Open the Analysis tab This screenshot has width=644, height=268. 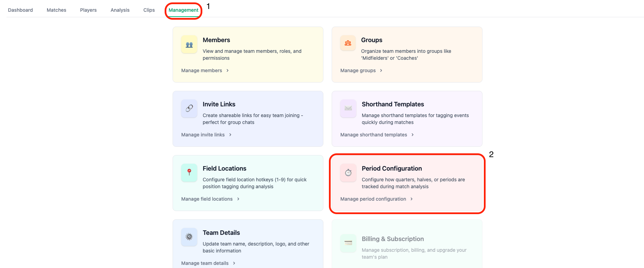click(120, 10)
